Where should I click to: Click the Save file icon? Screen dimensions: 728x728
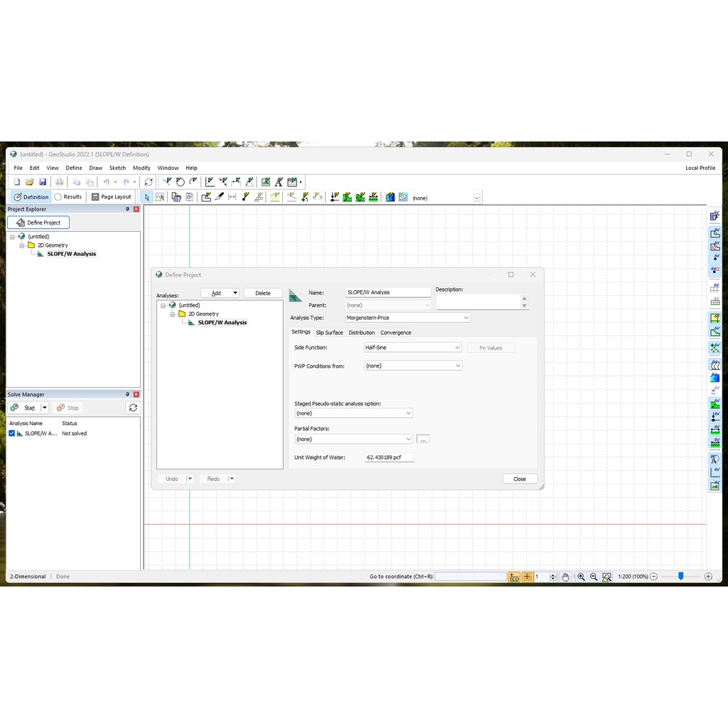43,182
